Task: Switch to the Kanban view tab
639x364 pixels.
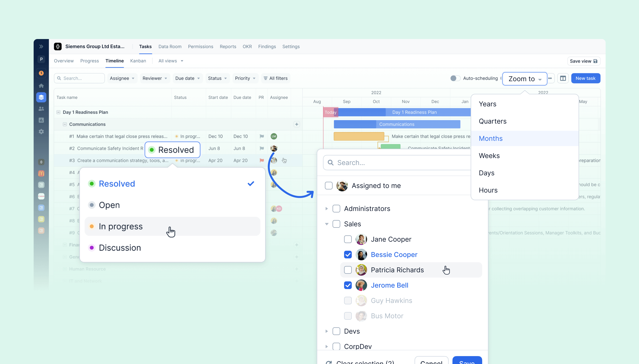Action: point(138,61)
